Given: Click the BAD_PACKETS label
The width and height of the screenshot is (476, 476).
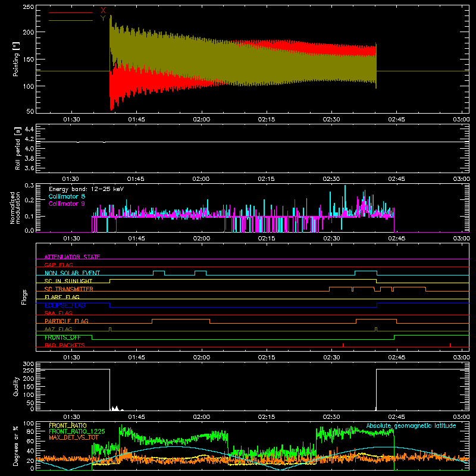Looking at the screenshot, I should 65,345.
